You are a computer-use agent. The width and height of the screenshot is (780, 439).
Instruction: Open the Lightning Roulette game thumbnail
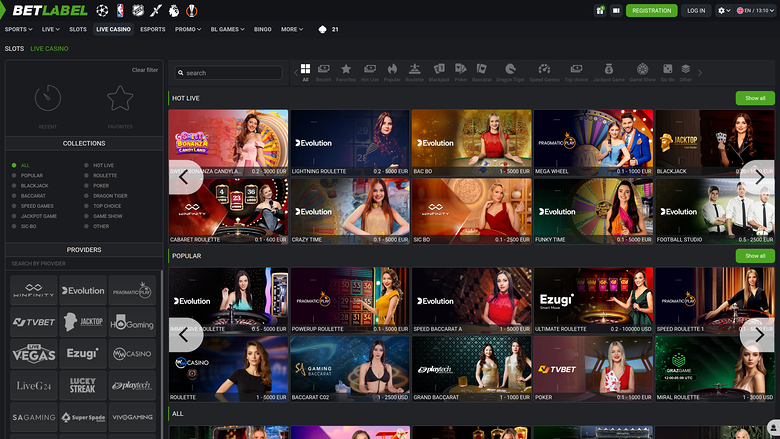tap(350, 143)
